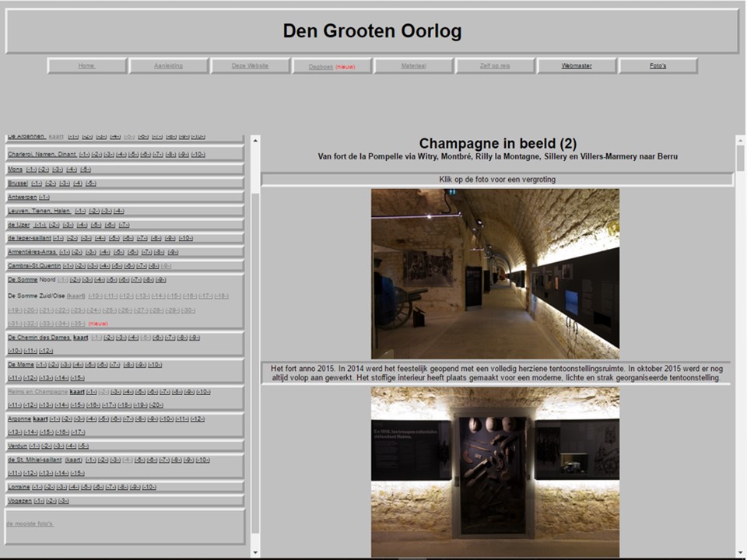Open Leuven, Tienen, Halen page -4-
The width and height of the screenshot is (747, 560).
[x=118, y=211]
